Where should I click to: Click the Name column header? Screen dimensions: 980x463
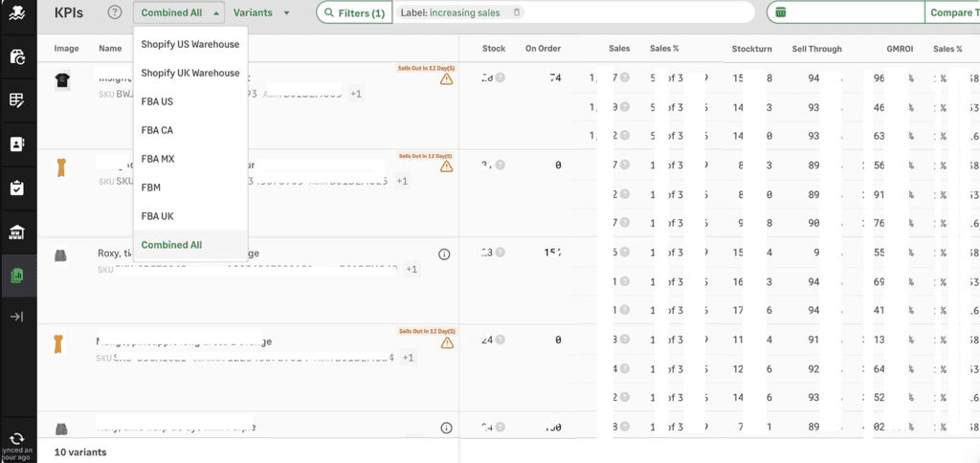click(x=110, y=49)
